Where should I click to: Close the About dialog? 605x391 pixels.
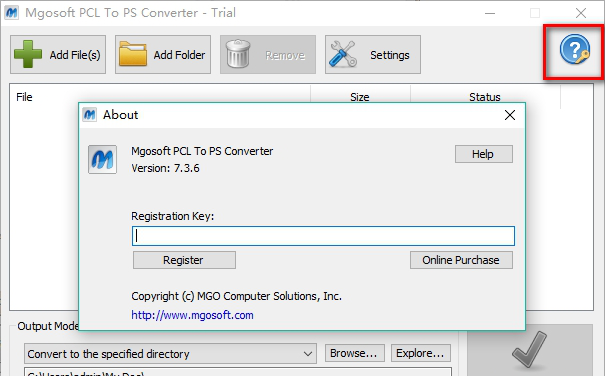point(510,115)
